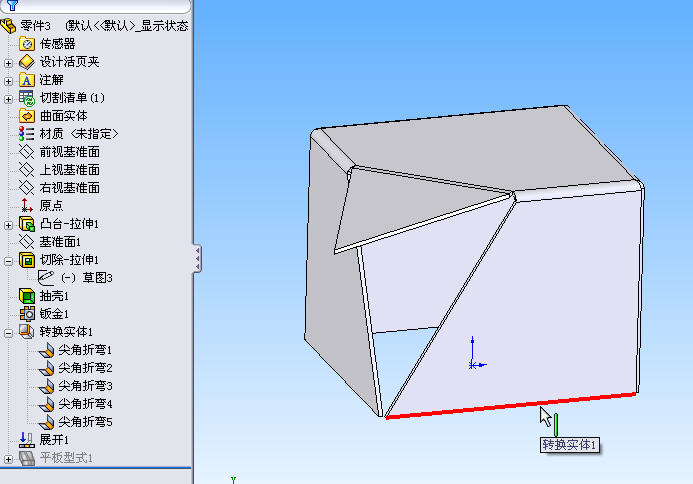Select the 平板型式1 label
This screenshot has width=693, height=484.
click(66, 458)
